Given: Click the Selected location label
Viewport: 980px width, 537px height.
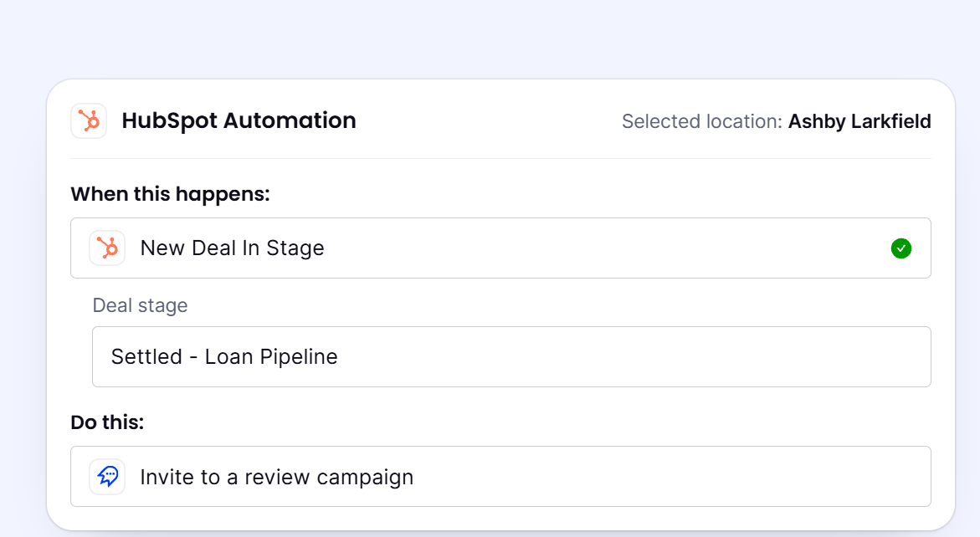Looking at the screenshot, I should click(x=702, y=121).
